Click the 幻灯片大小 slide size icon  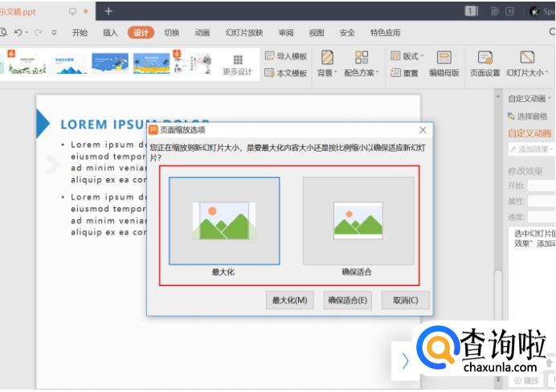click(527, 57)
